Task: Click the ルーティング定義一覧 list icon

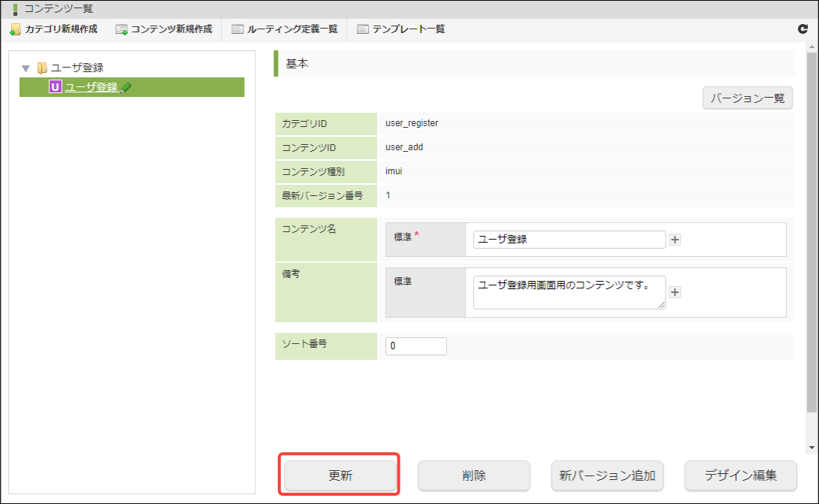Action: click(x=237, y=29)
